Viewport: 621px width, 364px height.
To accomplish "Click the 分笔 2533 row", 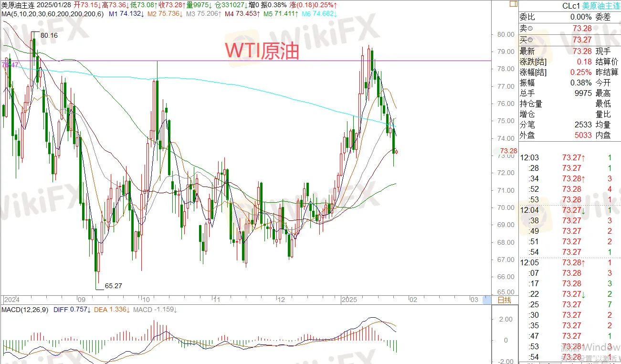I will (556, 125).
